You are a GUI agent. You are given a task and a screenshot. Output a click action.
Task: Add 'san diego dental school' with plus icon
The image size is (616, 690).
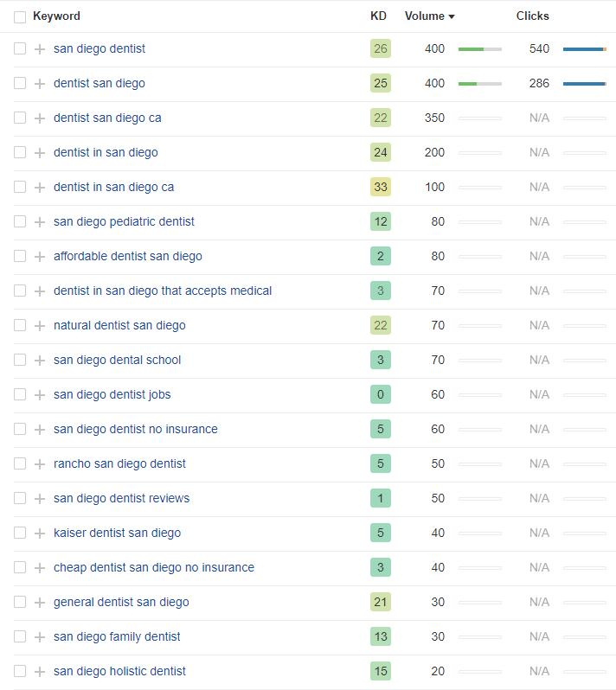(40, 361)
